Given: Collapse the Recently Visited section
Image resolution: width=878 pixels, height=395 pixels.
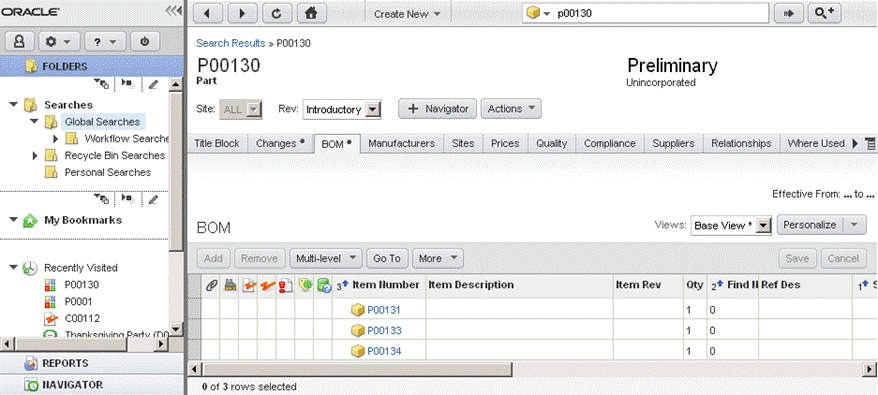Looking at the screenshot, I should 14,268.
